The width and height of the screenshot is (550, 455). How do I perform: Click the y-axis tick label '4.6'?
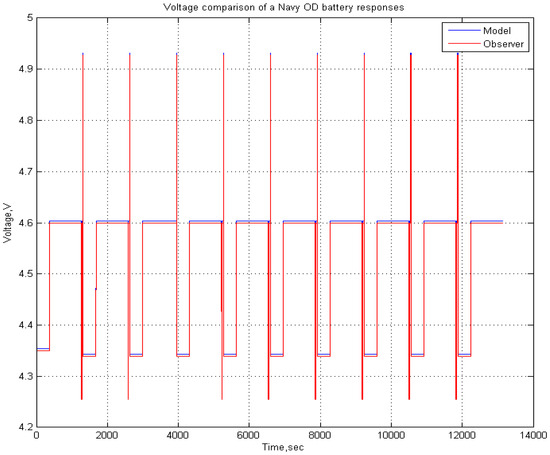coord(25,223)
